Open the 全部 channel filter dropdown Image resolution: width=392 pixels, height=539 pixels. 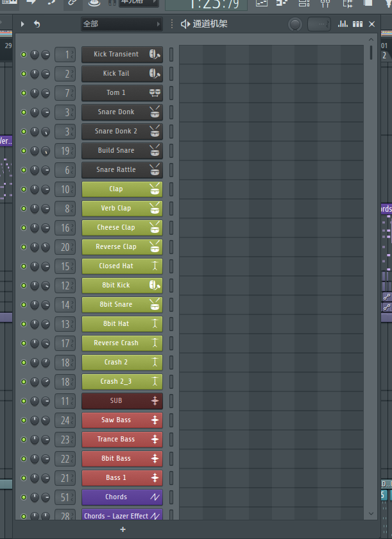pos(121,24)
